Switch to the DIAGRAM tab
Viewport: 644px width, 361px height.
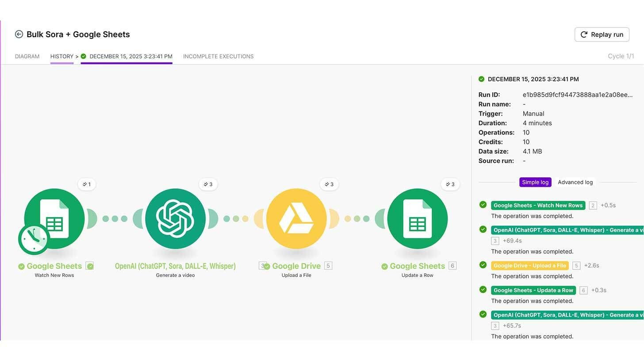pyautogui.click(x=27, y=56)
